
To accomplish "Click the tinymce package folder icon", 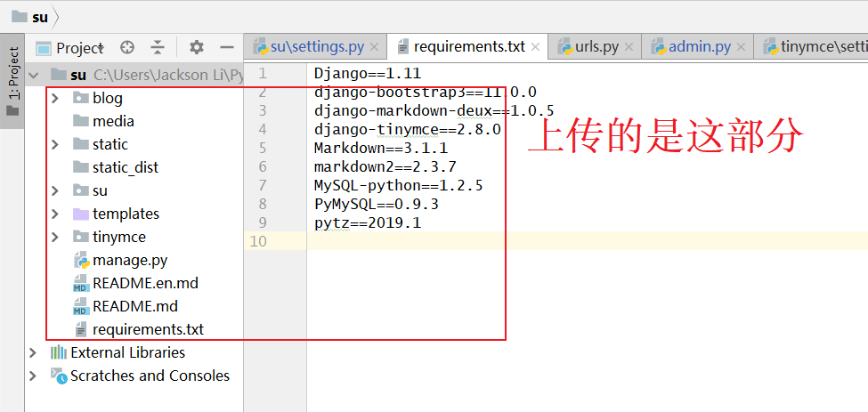I will [x=81, y=237].
